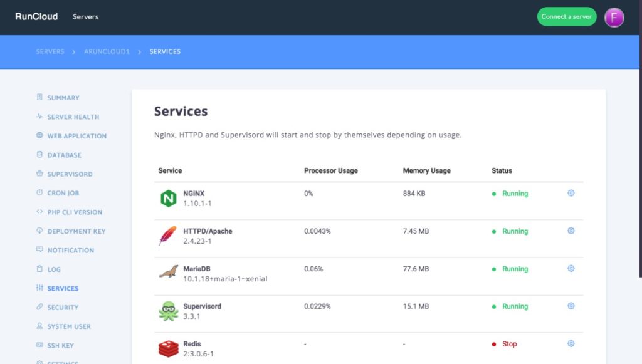
Task: Open the Web Application section
Action: pos(76,136)
